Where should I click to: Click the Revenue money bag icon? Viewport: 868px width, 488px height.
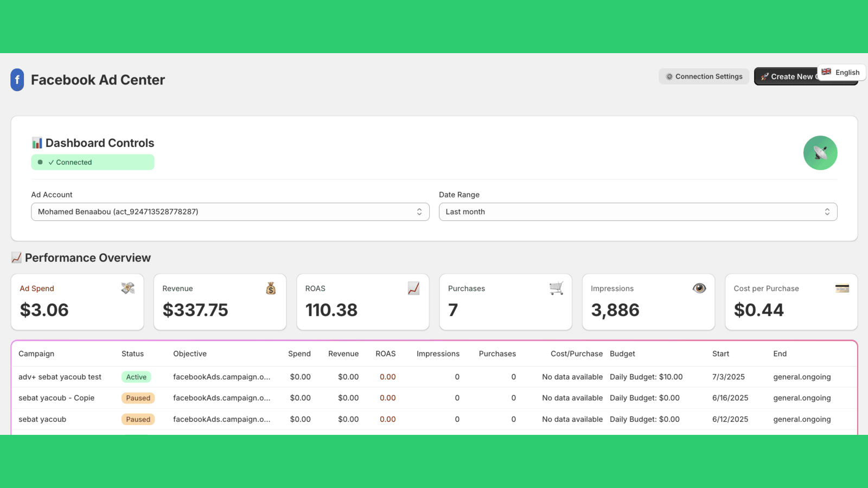pyautogui.click(x=271, y=288)
